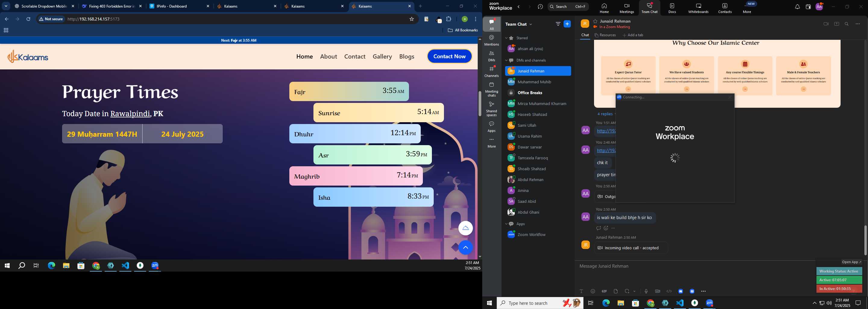Toggle text formatting in message composer
Viewport: 868px width, 309px height.
[x=581, y=291]
